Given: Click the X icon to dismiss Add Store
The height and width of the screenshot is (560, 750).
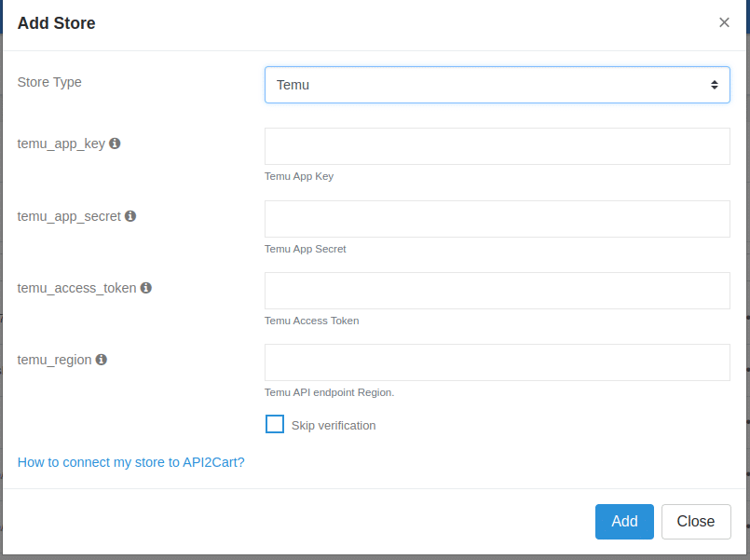Looking at the screenshot, I should click(724, 22).
